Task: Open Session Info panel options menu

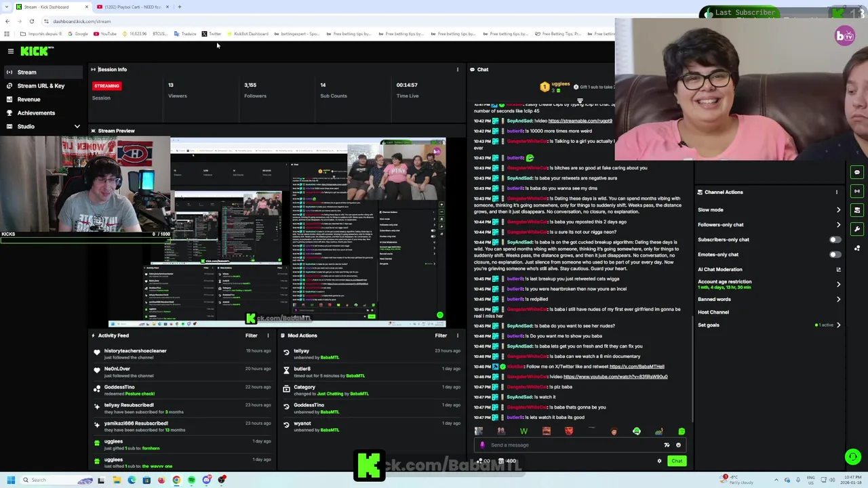Action: (457, 69)
